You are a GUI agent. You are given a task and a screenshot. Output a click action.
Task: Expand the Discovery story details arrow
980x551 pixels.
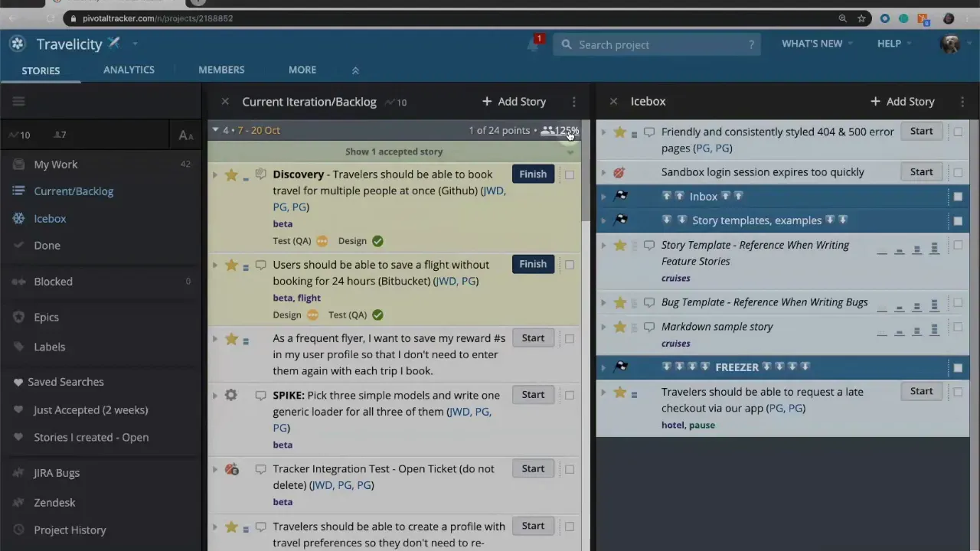click(215, 175)
